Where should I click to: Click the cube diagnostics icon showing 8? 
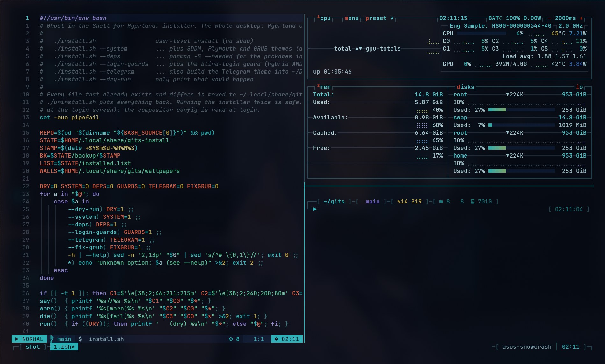231,339
